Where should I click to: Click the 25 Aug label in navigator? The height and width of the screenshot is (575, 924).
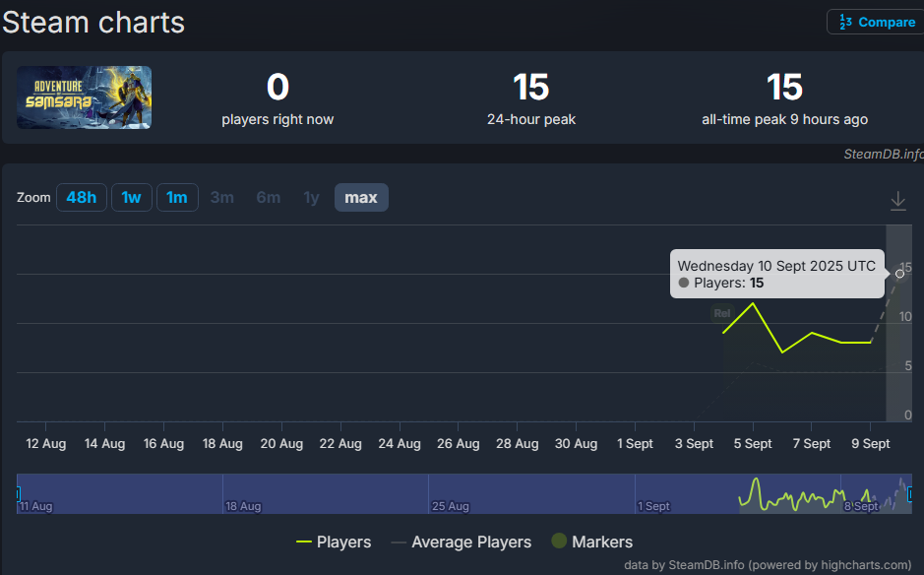[x=451, y=506]
